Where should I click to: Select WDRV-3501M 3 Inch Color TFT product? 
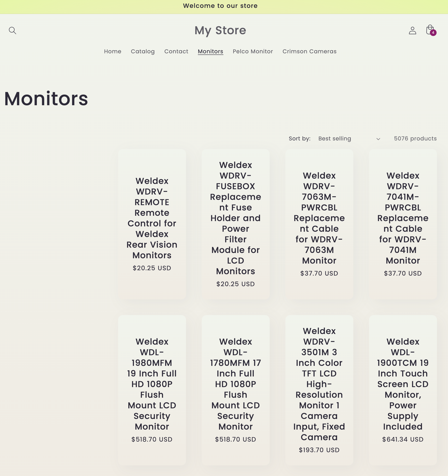point(319,384)
